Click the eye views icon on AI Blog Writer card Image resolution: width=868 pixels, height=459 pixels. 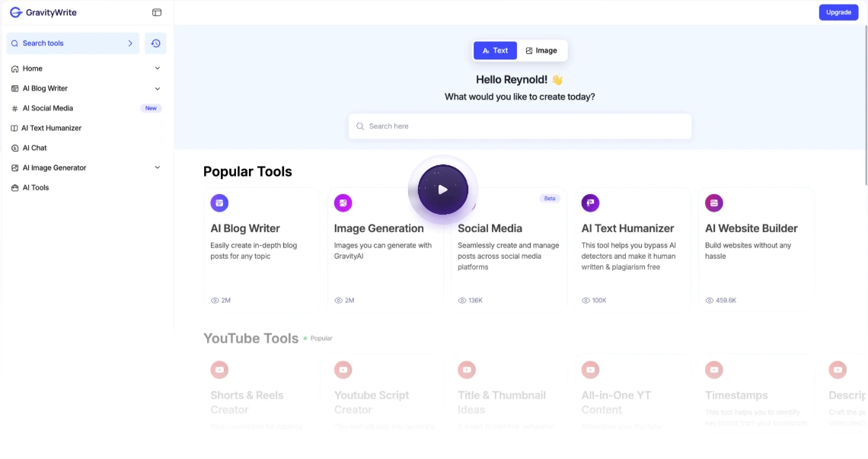(215, 301)
